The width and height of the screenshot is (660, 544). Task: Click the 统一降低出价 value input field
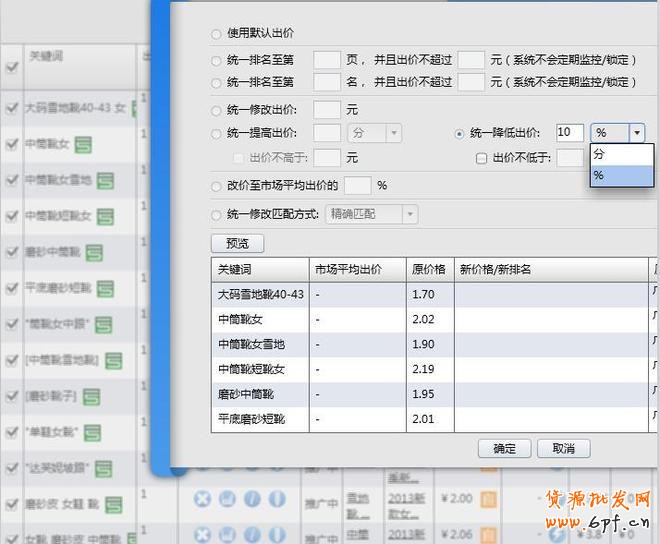coord(569,133)
